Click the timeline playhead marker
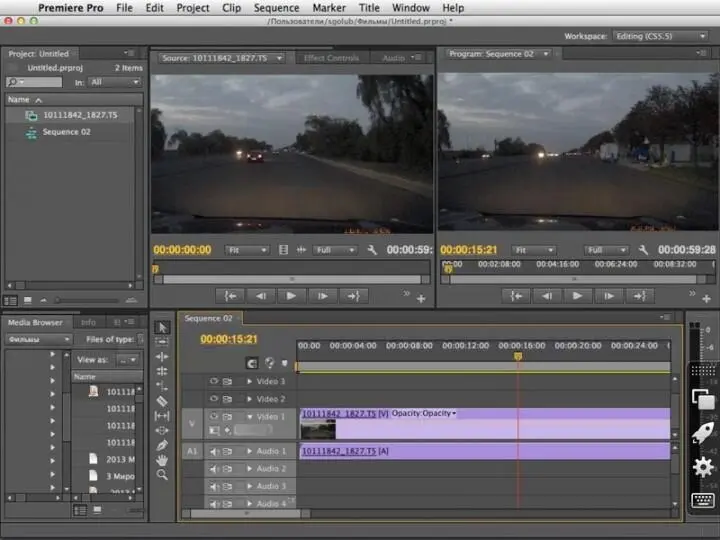Image resolution: width=720 pixels, height=540 pixels. [518, 356]
